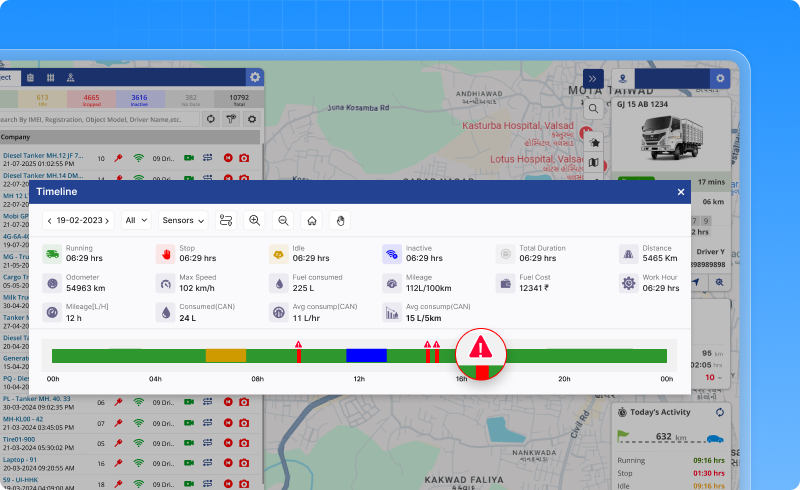Open the filter funnel for vehicle list
This screenshot has width=800, height=490.
click(x=231, y=119)
